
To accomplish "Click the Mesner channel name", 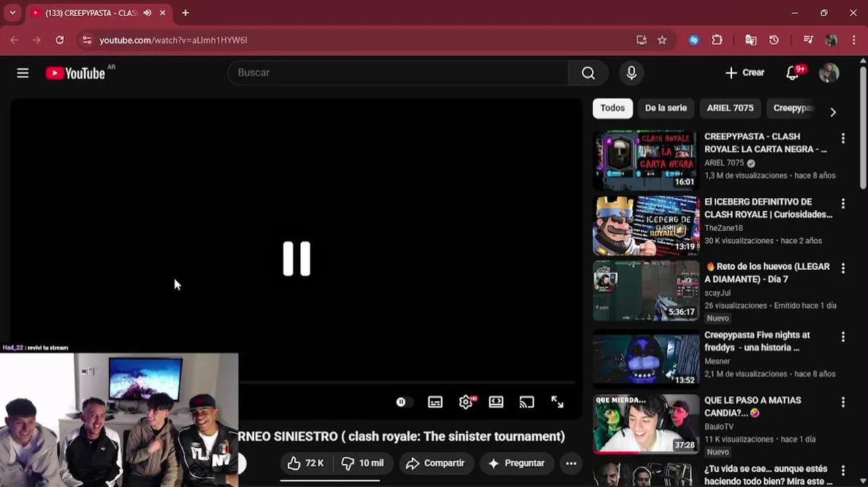I will coord(717,362).
